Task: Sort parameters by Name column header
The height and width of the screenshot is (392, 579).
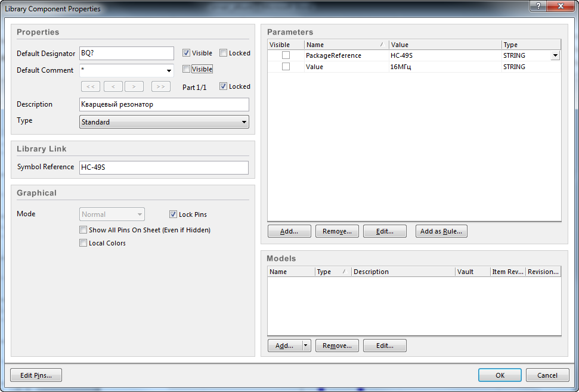Action: [346, 45]
